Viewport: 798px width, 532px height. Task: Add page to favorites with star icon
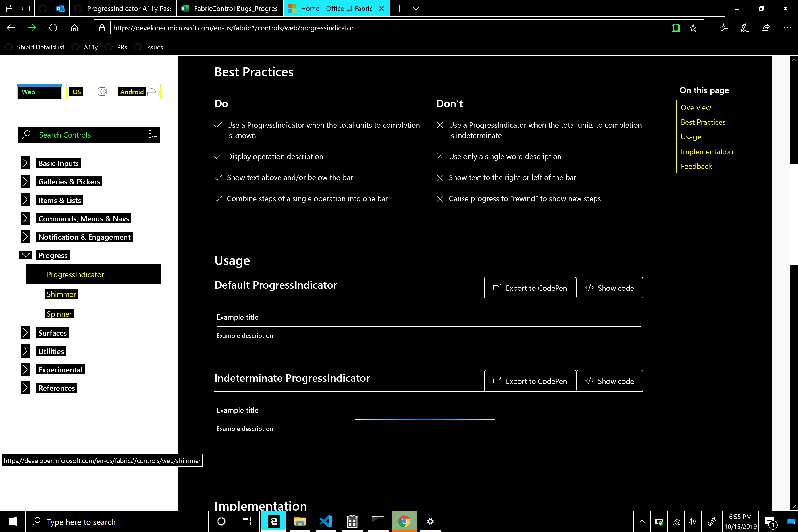click(693, 28)
